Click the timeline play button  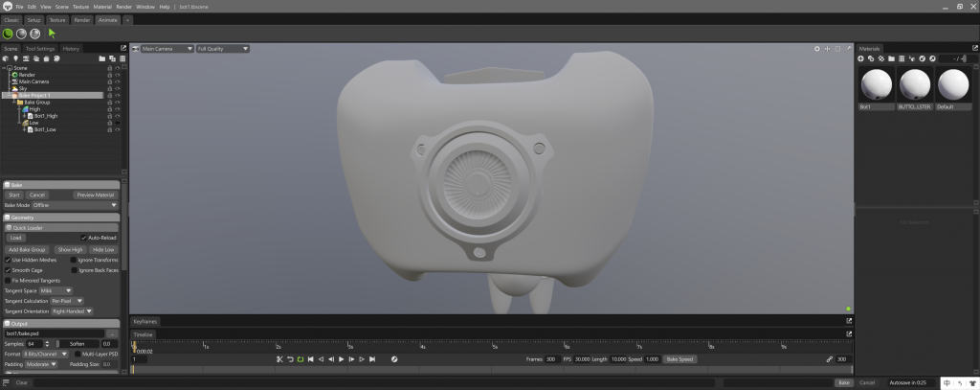[342, 359]
